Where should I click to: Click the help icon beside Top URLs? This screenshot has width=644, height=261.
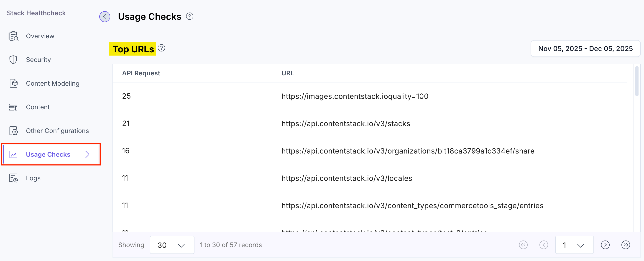161,48
